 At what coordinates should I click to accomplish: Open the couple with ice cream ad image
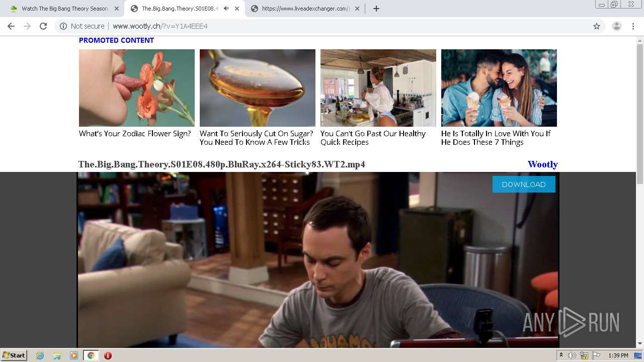499,88
